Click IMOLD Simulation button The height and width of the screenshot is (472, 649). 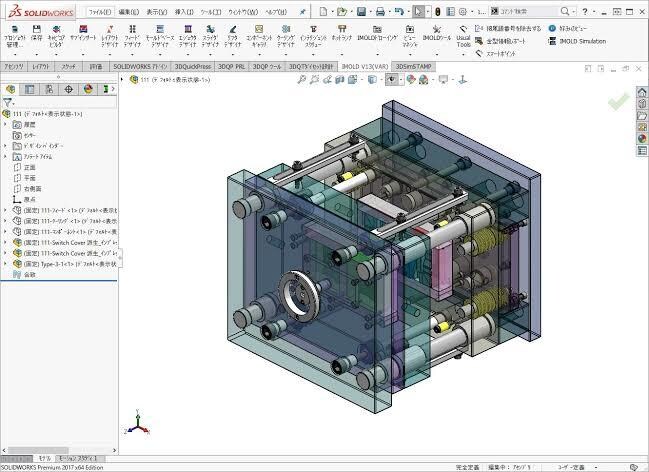(577, 41)
